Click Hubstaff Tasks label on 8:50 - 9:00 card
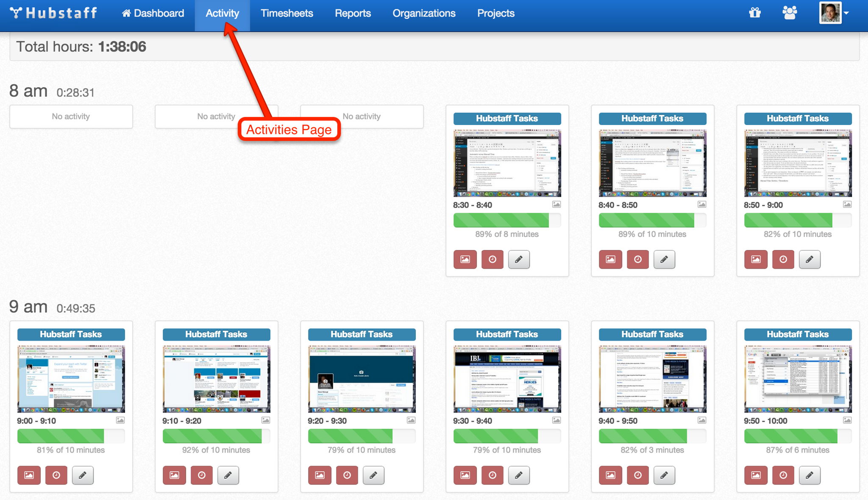Image resolution: width=868 pixels, height=500 pixels. pos(798,119)
